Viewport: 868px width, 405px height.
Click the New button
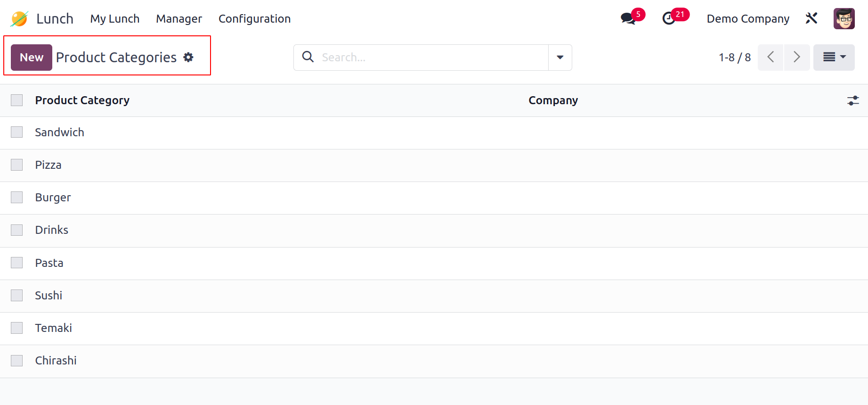pyautogui.click(x=32, y=58)
